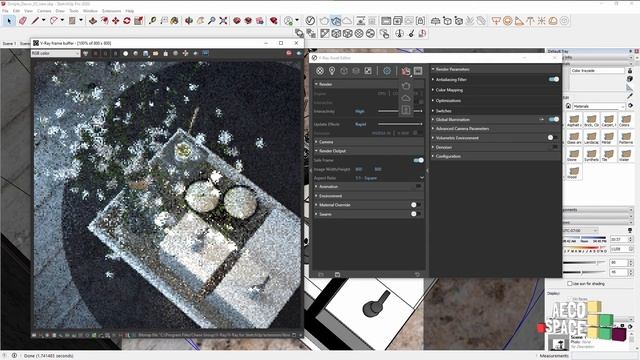Click Zoom Extents tool
Viewport: 640px width, 360px height.
point(223,20)
